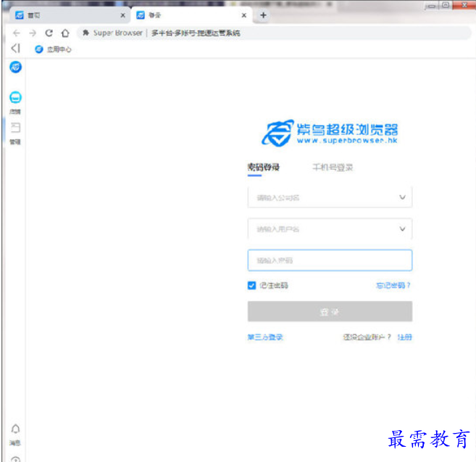Expand the company name dropdown arrow
476x462 pixels.
402,197
